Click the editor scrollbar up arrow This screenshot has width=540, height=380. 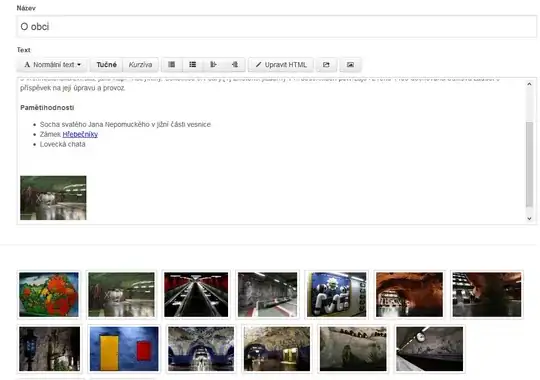point(529,84)
